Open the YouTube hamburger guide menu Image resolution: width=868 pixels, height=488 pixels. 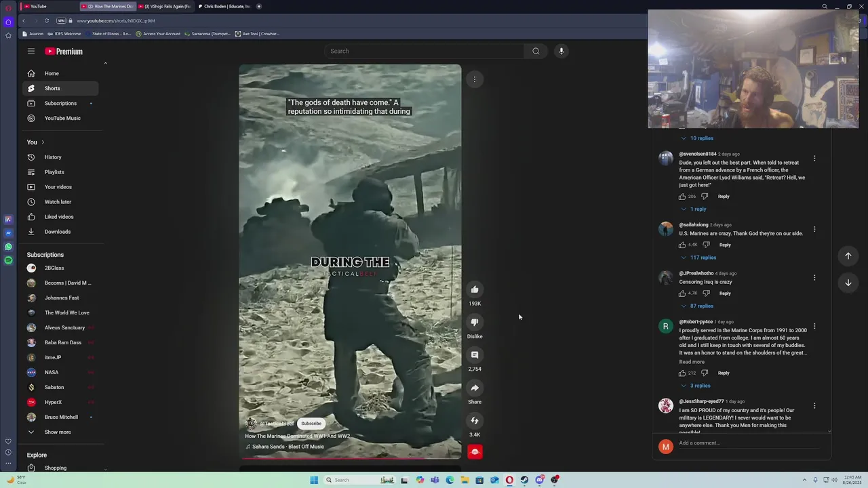click(31, 51)
